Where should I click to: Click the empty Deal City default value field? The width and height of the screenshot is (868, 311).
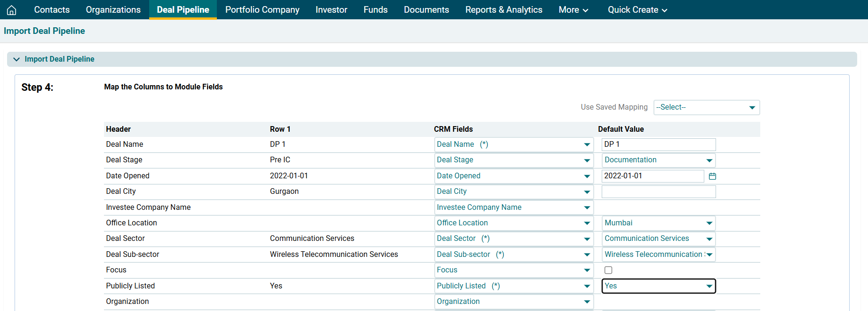coord(658,191)
